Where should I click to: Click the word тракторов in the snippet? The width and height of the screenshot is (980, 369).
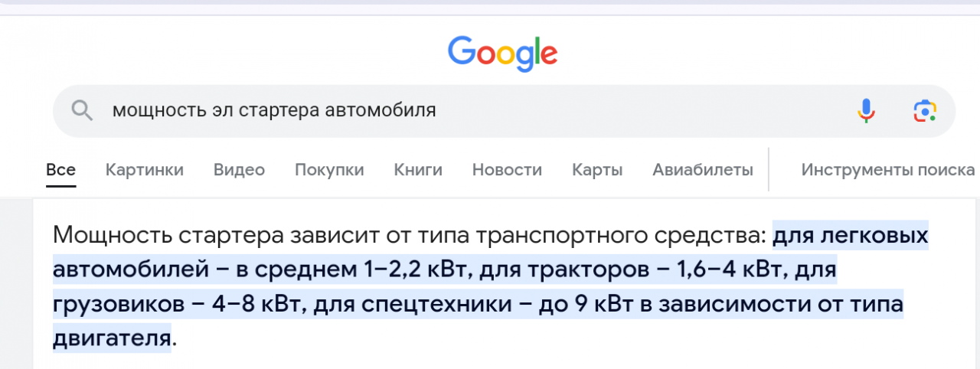tap(612, 269)
